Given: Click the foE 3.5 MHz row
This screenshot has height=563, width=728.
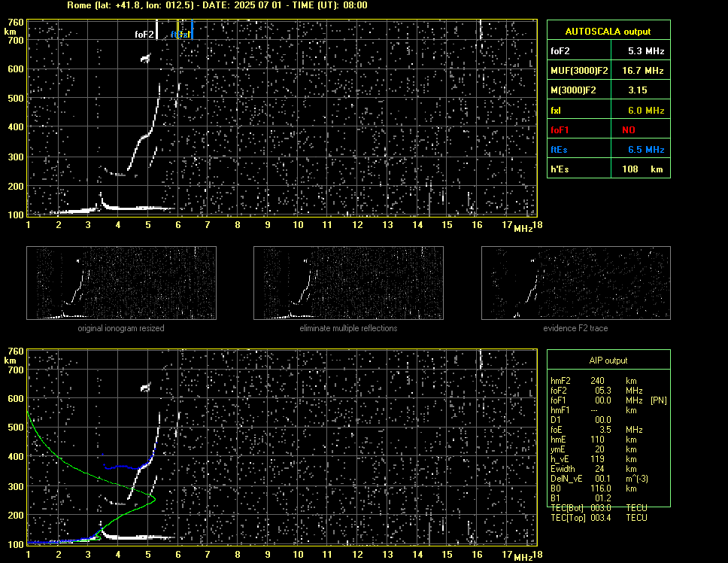Looking at the screenshot, I should (x=596, y=429).
